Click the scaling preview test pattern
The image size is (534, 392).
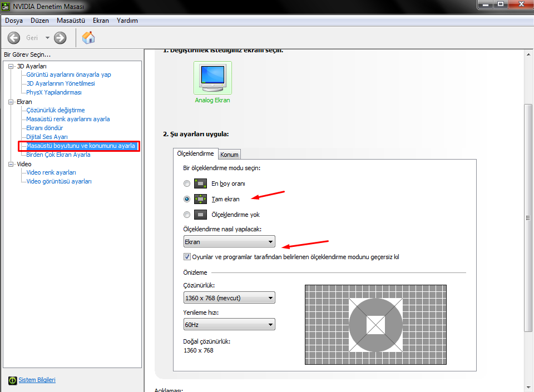click(x=375, y=325)
